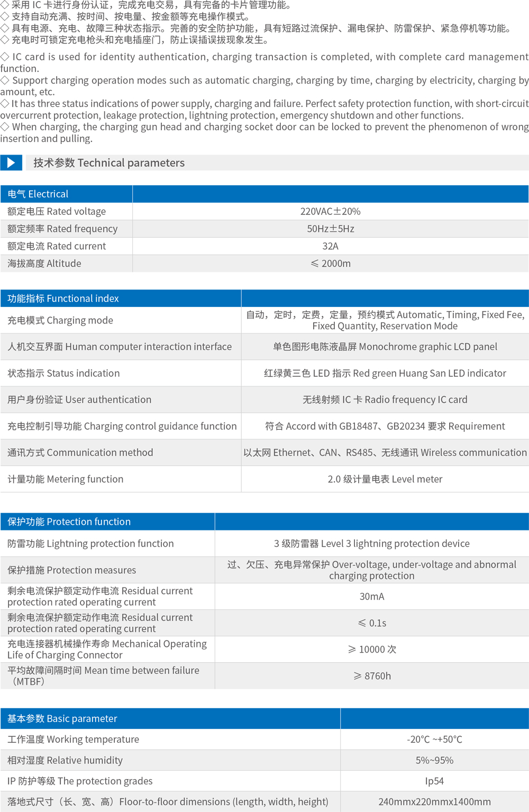Click the 'Monochrome graphic LCD panel' cell

tap(385, 347)
